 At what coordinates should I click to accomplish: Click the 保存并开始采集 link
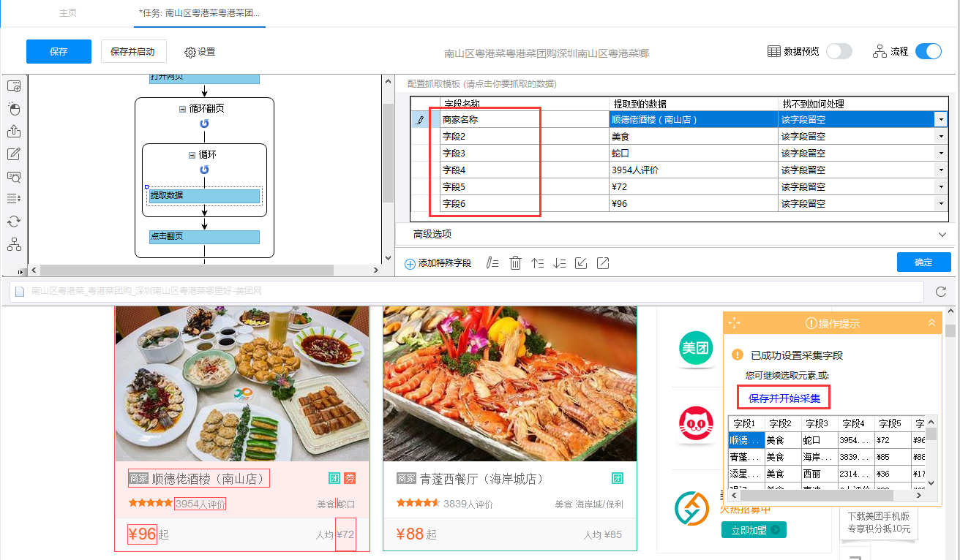(x=784, y=398)
